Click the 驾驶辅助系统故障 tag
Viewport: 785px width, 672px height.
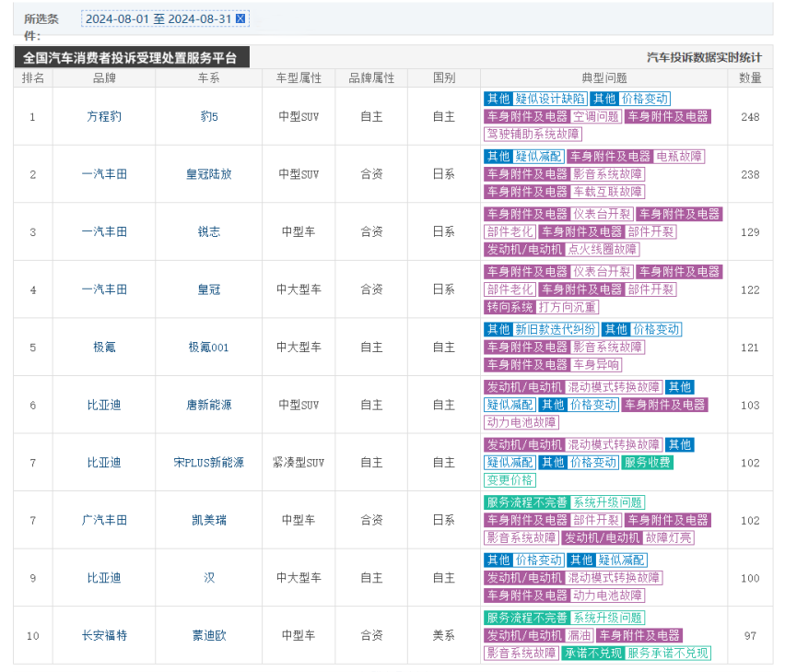533,135
